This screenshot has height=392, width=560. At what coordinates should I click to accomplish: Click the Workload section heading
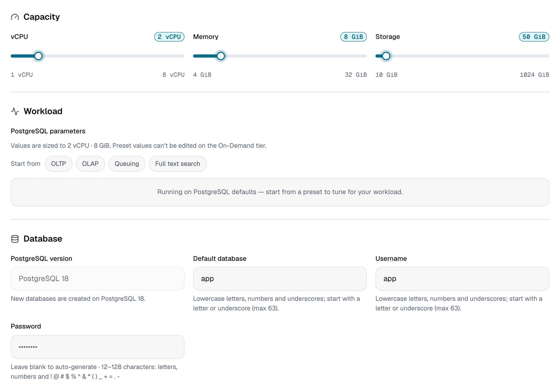43,111
